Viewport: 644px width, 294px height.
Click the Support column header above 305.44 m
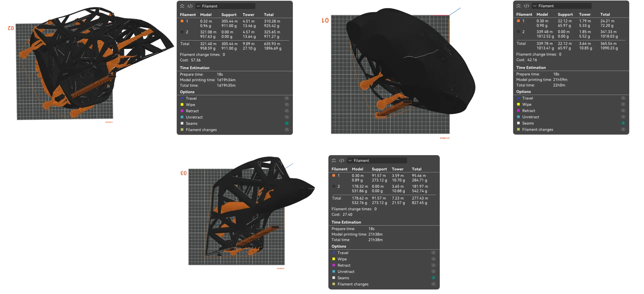click(229, 15)
